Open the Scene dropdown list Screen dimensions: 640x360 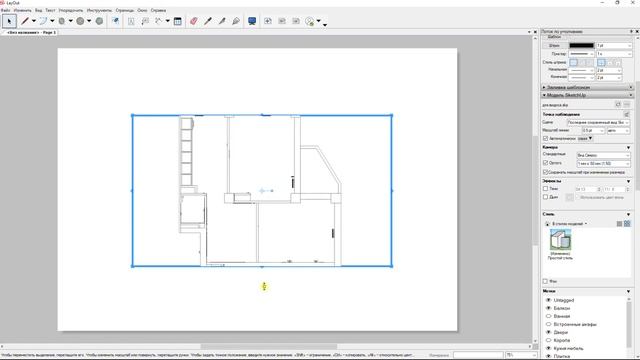(599, 122)
